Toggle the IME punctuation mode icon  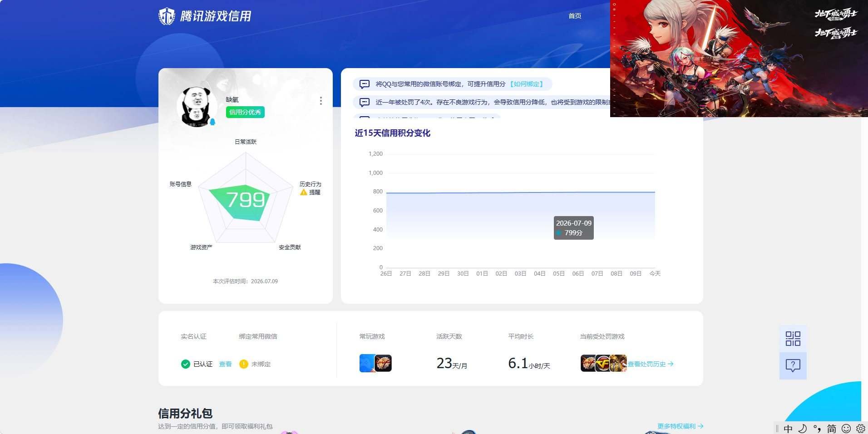tap(817, 429)
